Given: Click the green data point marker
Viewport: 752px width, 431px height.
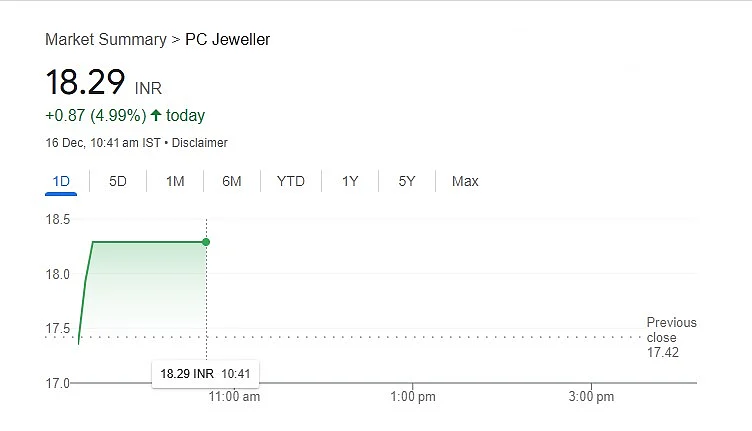Looking at the screenshot, I should coord(206,242).
